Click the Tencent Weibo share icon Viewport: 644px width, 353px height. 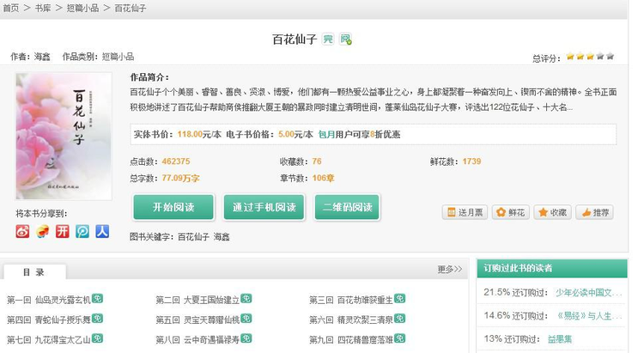coord(82,231)
